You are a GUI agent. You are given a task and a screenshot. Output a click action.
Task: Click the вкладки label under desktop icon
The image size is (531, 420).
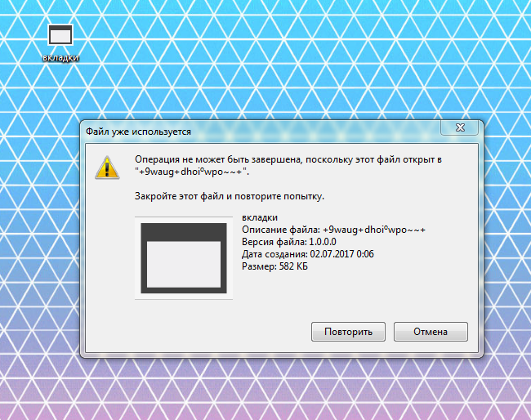[x=60, y=57]
